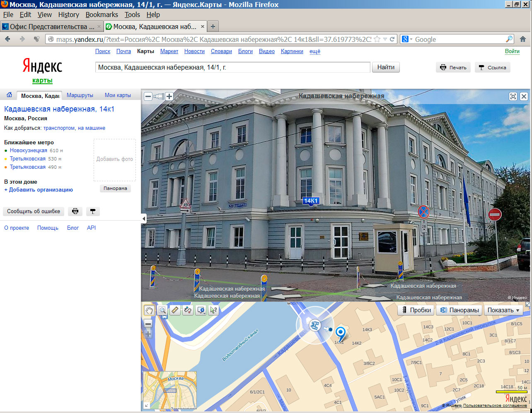Click the Ссылка button
Image resolution: width=532 pixels, height=413 pixels.
coord(492,68)
